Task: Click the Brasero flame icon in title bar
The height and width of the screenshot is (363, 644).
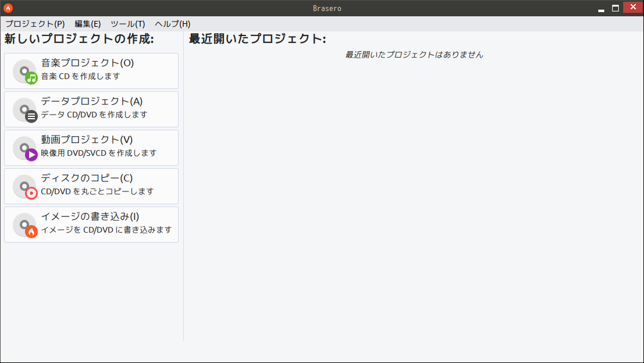Action: tap(8, 8)
